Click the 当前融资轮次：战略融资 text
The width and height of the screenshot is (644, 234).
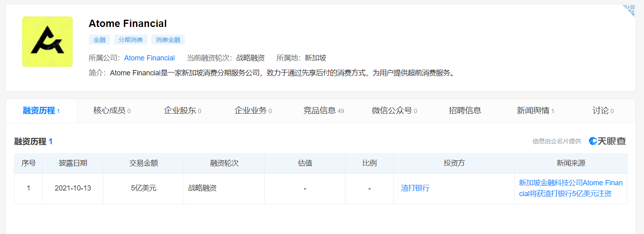pos(226,58)
